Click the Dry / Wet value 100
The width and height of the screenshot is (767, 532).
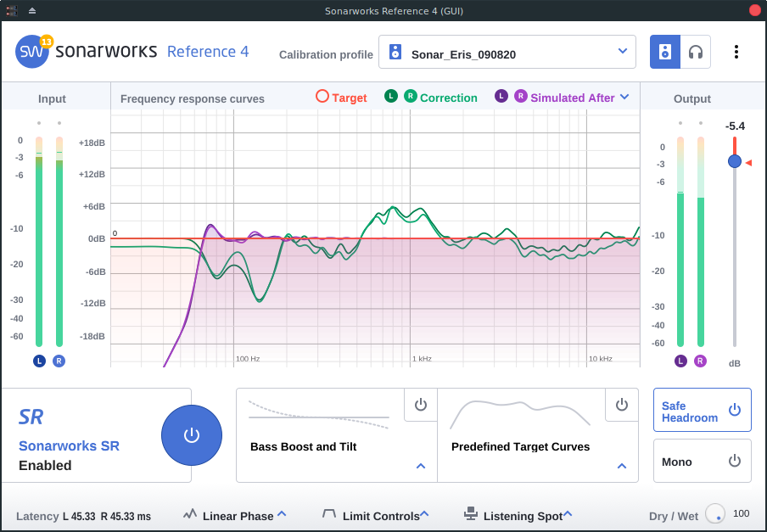(x=741, y=513)
